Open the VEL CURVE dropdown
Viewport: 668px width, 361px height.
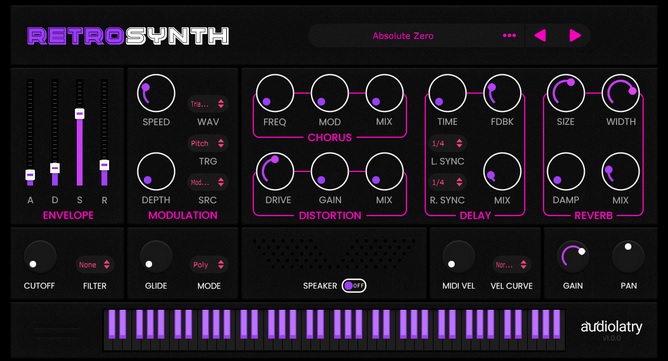[511, 265]
